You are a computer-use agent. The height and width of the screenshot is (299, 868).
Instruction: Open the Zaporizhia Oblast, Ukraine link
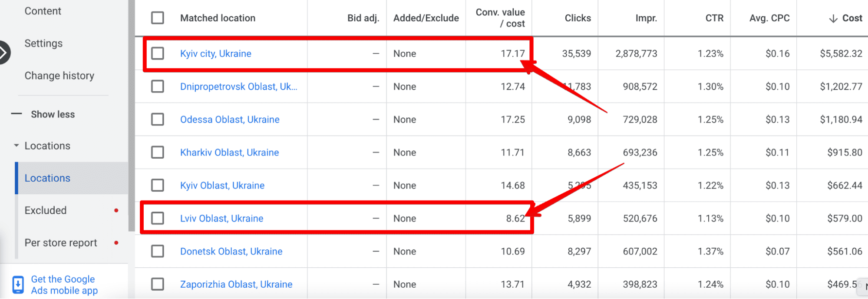pos(236,284)
